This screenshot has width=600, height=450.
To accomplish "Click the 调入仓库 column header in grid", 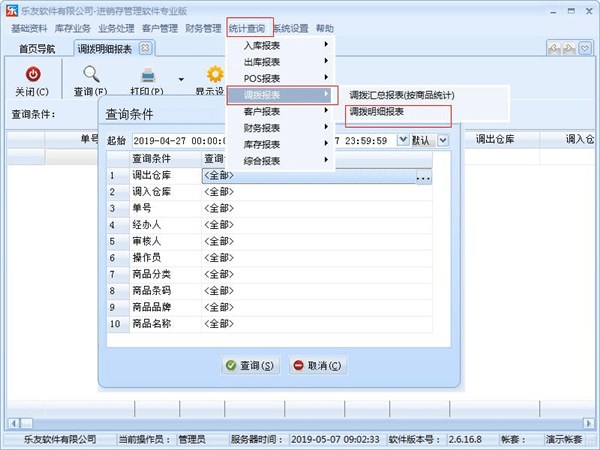I will pos(567,140).
